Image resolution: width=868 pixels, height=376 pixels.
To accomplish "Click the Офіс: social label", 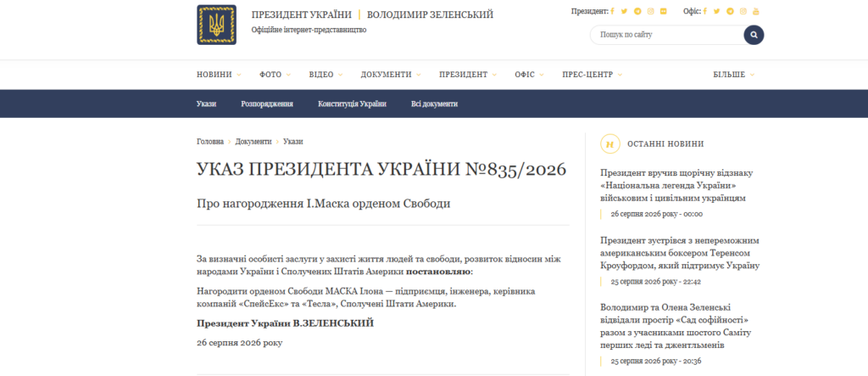I will (692, 11).
